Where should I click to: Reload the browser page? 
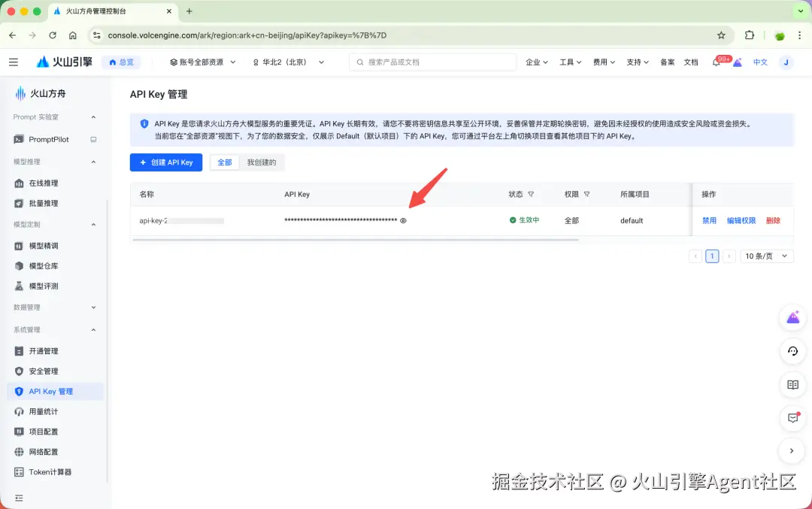point(53,35)
